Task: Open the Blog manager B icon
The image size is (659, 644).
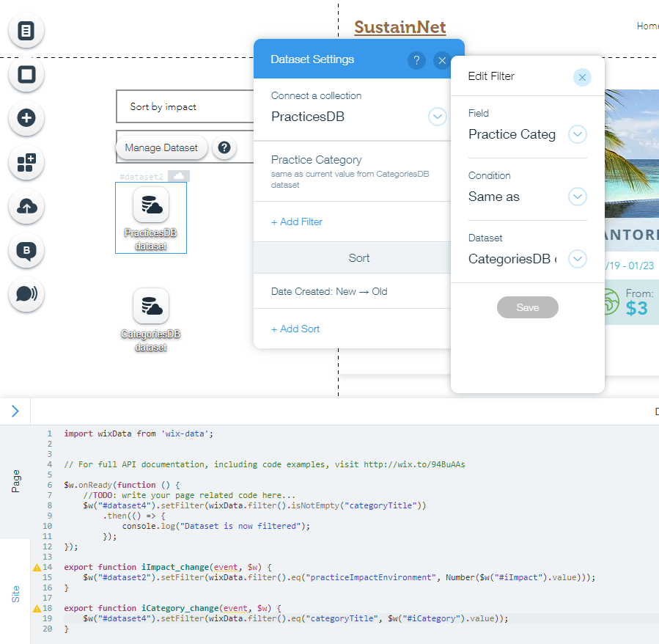Action: click(26, 250)
